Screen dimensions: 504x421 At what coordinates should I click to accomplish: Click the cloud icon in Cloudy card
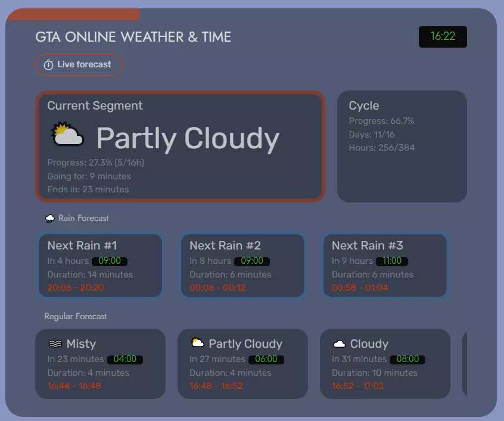[x=340, y=344]
